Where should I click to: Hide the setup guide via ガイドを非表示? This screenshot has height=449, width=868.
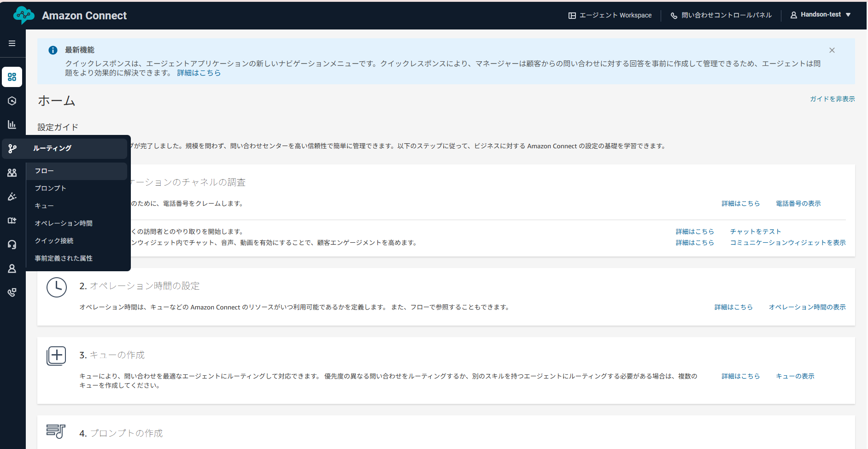point(832,99)
